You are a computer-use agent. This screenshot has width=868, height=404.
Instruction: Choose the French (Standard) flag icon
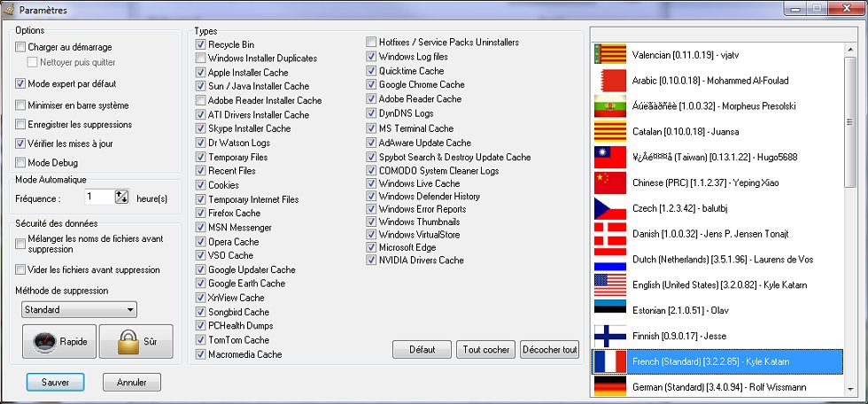click(x=610, y=361)
